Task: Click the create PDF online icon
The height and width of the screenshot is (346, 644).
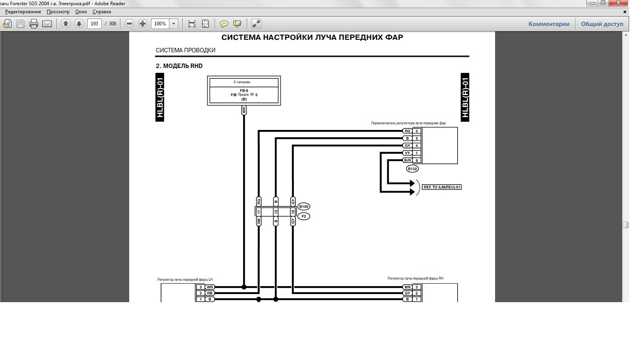Action: [7, 24]
